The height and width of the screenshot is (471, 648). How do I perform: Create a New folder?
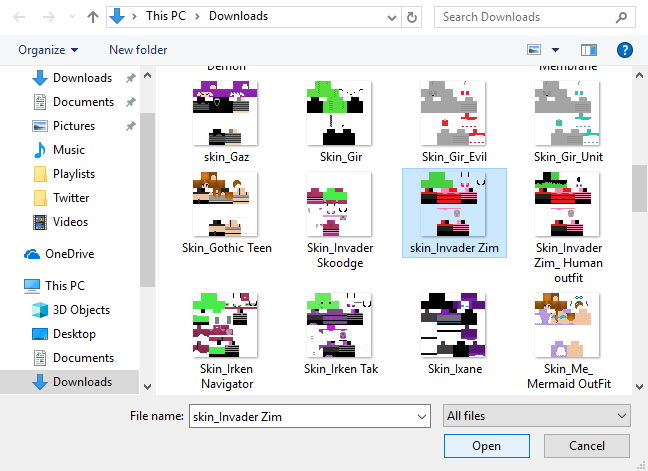tap(138, 50)
